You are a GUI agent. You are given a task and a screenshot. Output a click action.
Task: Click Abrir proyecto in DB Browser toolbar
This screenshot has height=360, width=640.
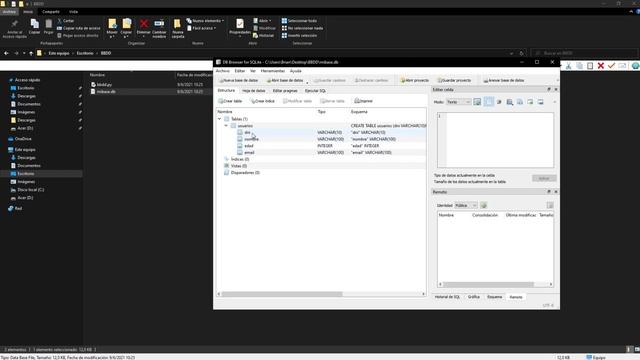coord(415,80)
